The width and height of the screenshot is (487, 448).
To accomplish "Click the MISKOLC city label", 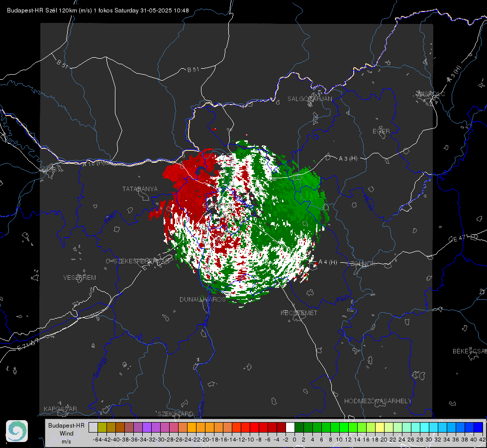I will [x=431, y=94].
